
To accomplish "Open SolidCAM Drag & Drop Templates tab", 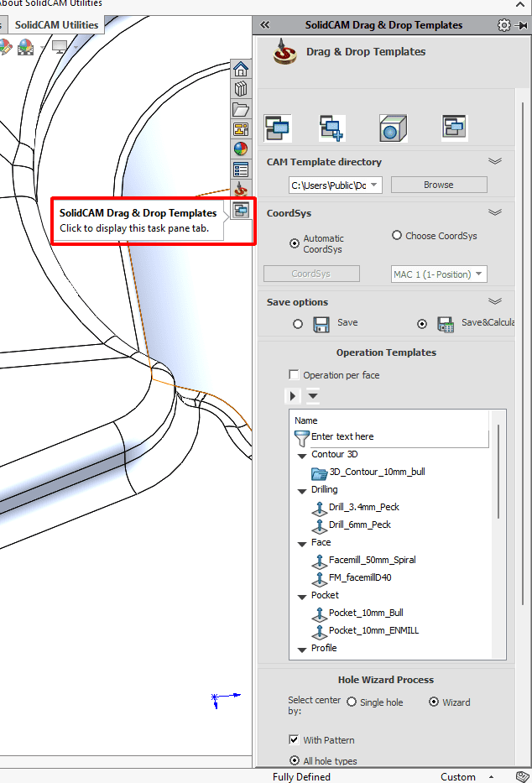I will (241, 211).
